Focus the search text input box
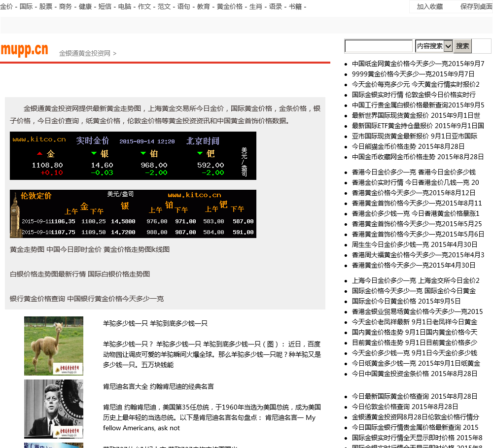The image size is (493, 448). pyautogui.click(x=379, y=46)
